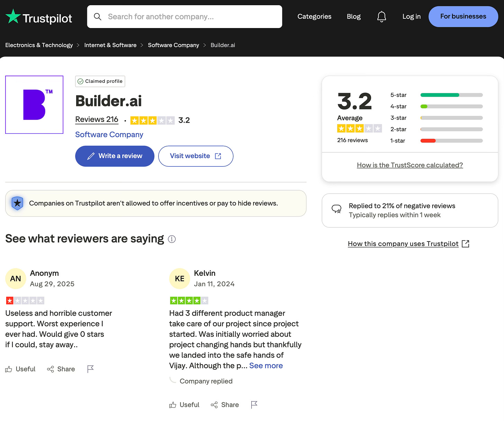
Task: Click Company replied under Kelvin's review
Action: (x=206, y=381)
